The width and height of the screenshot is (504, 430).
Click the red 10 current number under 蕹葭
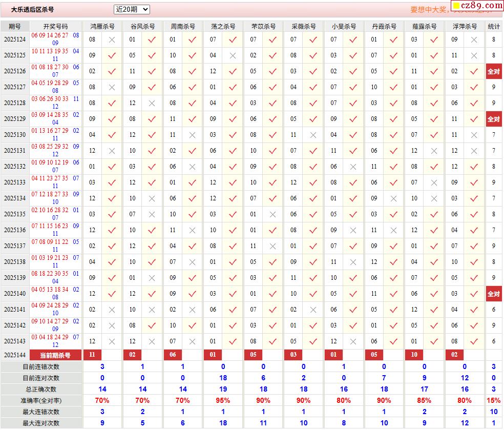414,355
